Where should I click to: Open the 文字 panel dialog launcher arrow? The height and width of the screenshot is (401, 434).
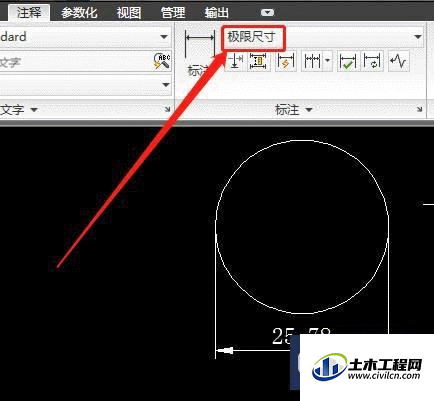168,109
